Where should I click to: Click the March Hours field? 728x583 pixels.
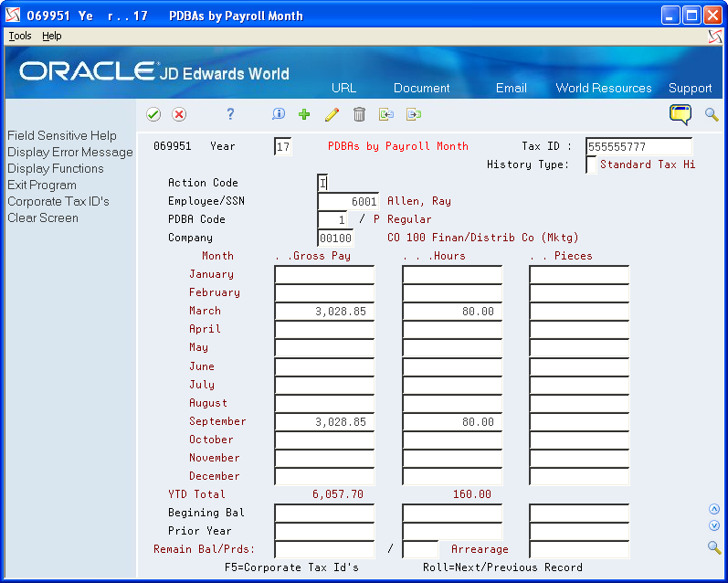coord(452,312)
